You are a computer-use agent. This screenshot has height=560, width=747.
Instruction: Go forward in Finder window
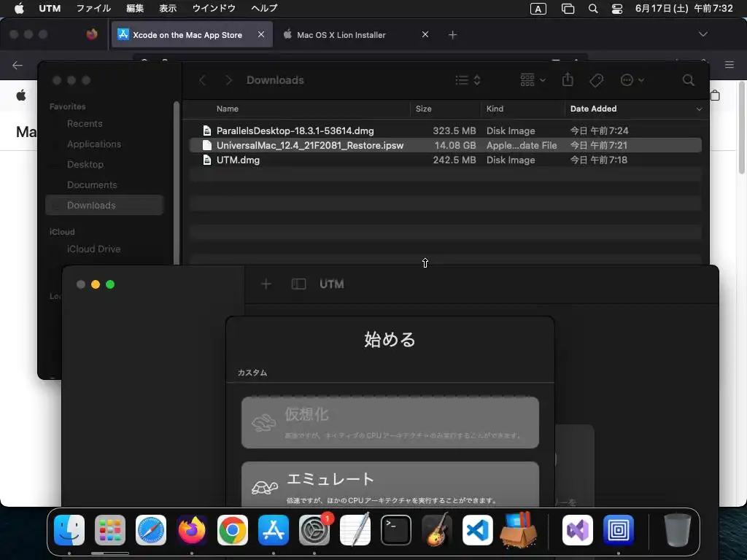click(228, 80)
